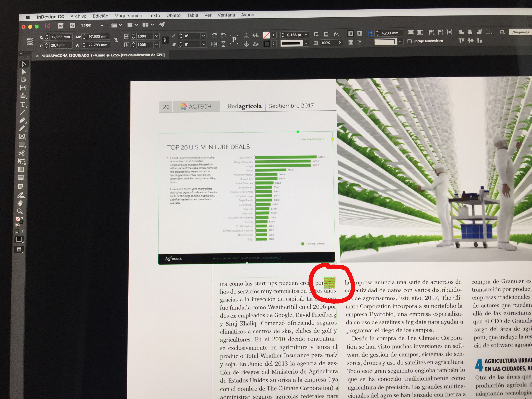The width and height of the screenshot is (532, 399).
Task: Select the Hand tool
Action: [20, 203]
